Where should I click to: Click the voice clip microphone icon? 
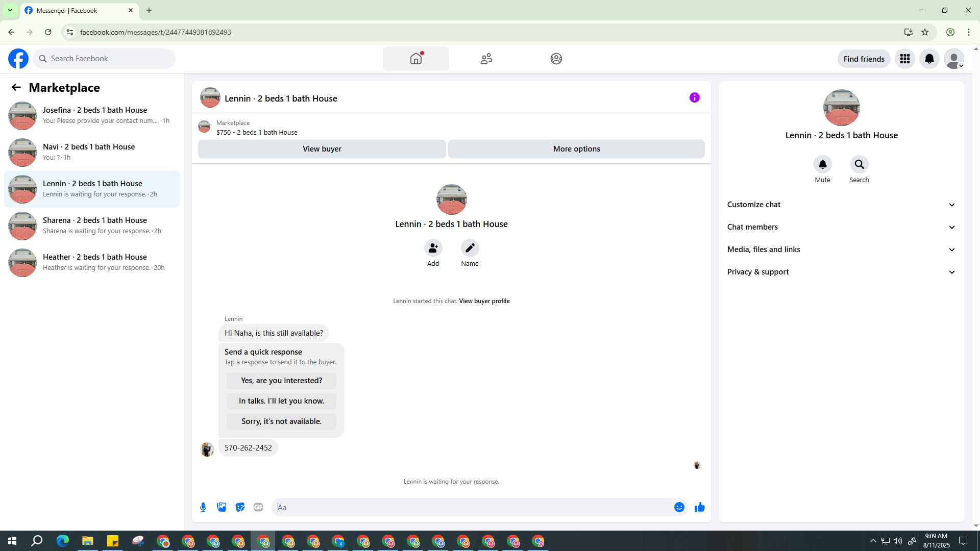(x=203, y=507)
